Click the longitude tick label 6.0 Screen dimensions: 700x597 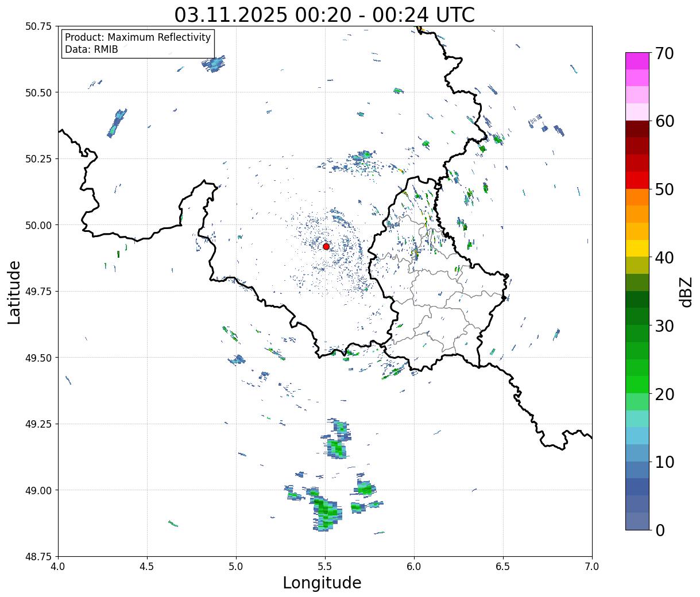pos(414,567)
